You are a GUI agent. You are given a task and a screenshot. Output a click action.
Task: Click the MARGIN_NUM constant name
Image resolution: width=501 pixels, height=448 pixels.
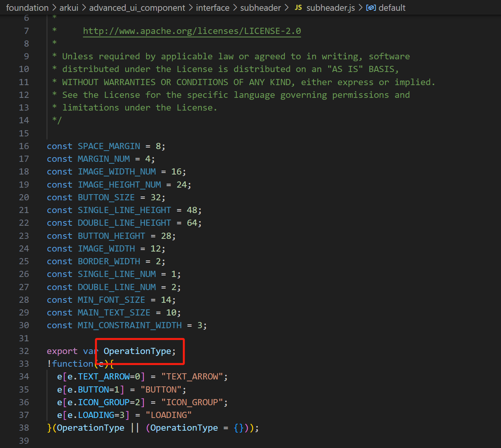pos(104,159)
